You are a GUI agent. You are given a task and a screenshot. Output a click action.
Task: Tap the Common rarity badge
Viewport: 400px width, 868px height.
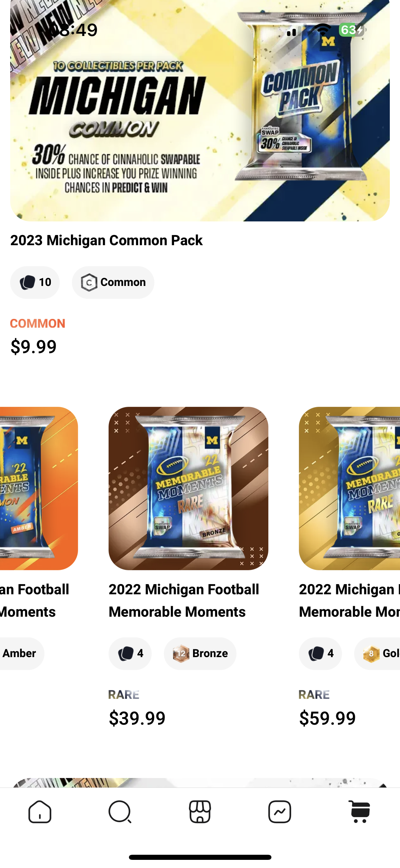click(113, 282)
